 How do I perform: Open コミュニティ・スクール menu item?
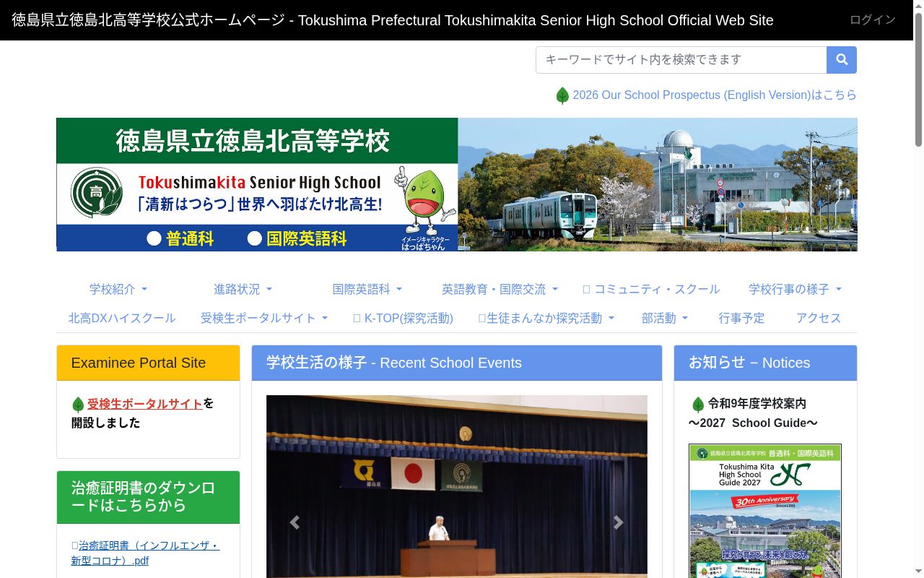pos(651,289)
